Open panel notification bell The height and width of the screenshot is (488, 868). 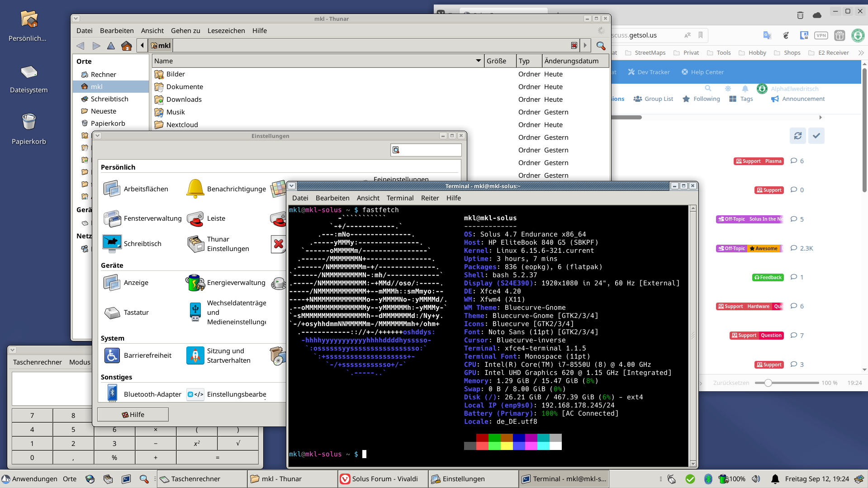[775, 479]
